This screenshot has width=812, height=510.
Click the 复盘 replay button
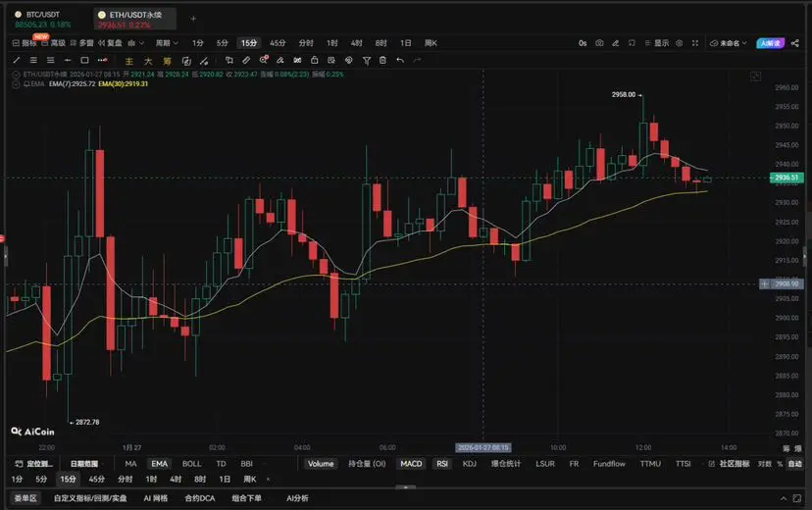[110, 43]
